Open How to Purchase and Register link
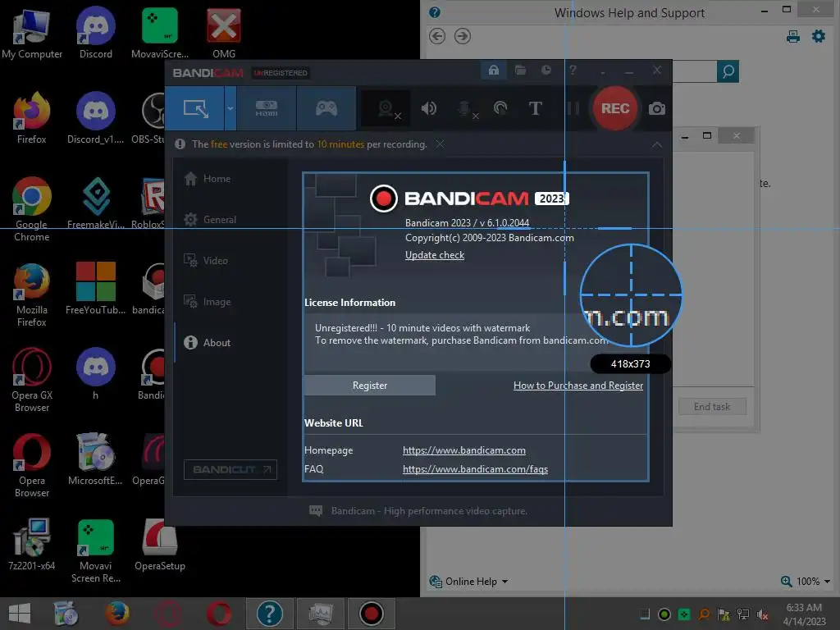This screenshot has height=630, width=840. (x=578, y=386)
